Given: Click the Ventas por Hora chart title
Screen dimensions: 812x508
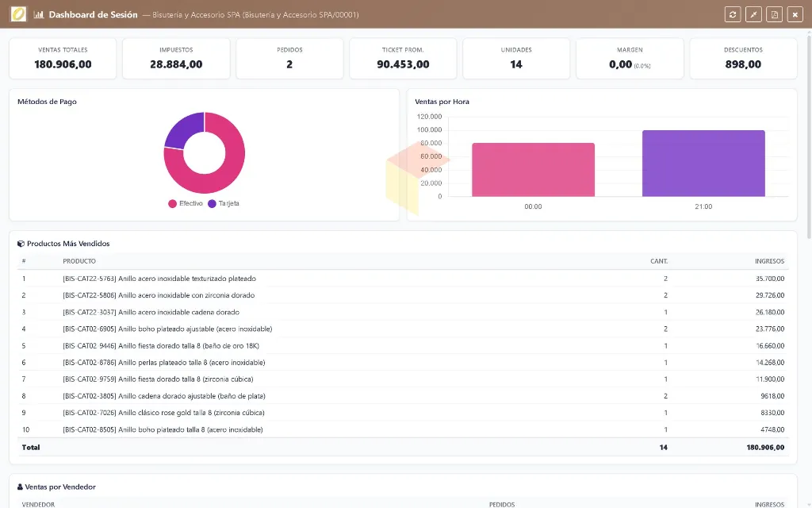Looking at the screenshot, I should click(442, 102).
